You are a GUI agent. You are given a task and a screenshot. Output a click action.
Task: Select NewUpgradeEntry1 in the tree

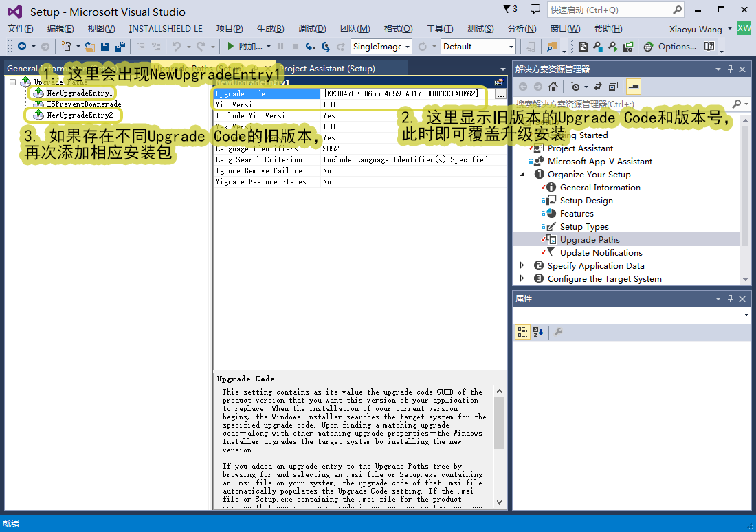point(80,93)
